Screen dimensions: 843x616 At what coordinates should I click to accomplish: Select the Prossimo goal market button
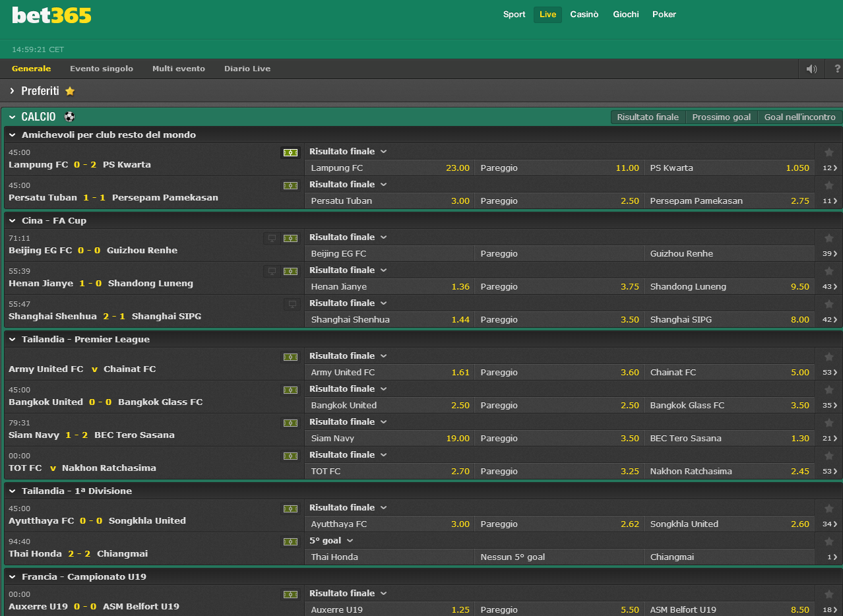(721, 117)
